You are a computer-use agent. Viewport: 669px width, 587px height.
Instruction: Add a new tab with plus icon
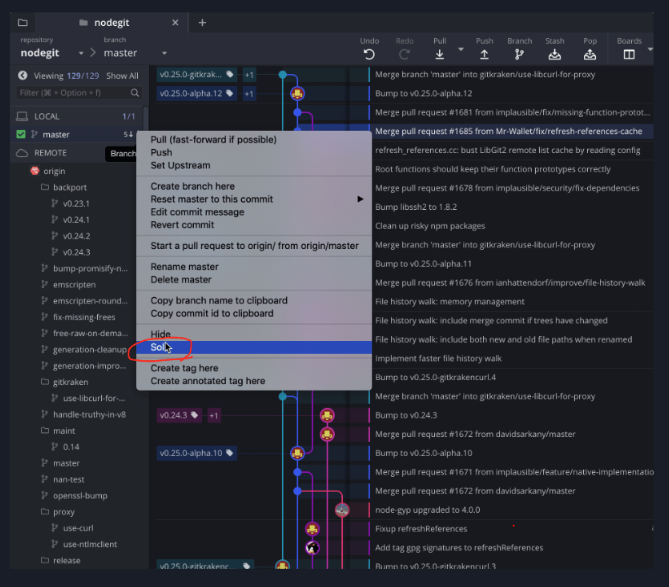coord(202,23)
